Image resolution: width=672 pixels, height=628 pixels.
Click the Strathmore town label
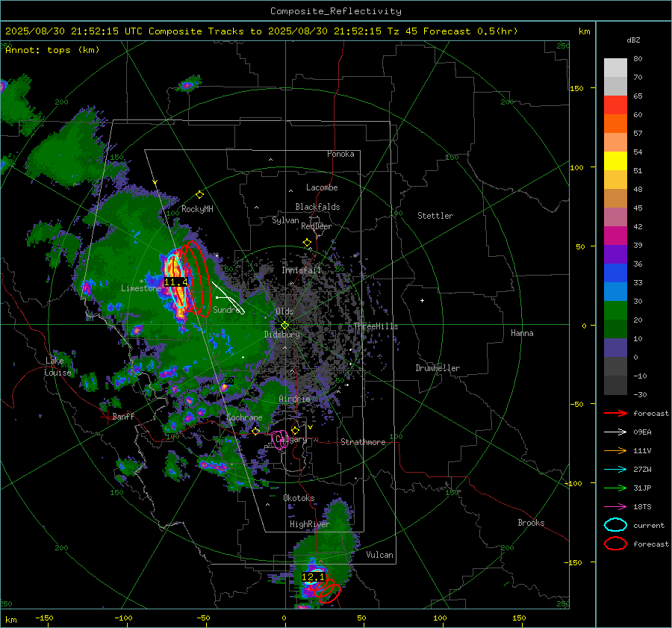pyautogui.click(x=363, y=442)
